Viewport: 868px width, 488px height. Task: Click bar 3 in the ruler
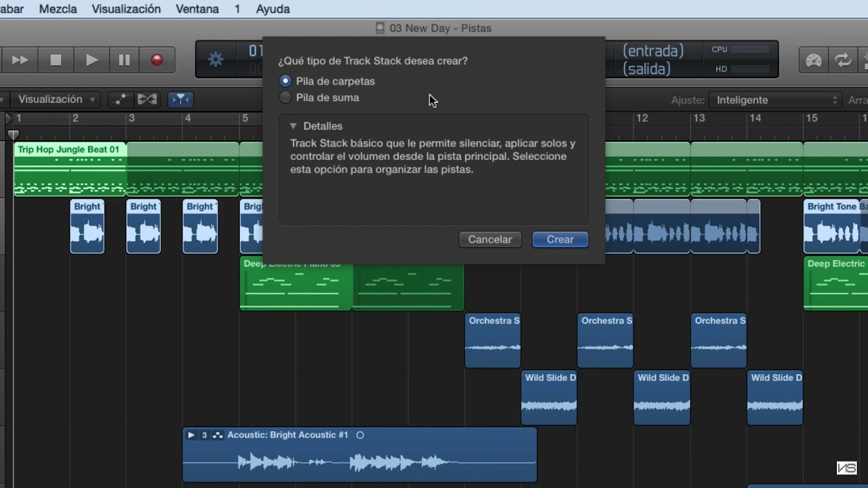click(x=132, y=118)
